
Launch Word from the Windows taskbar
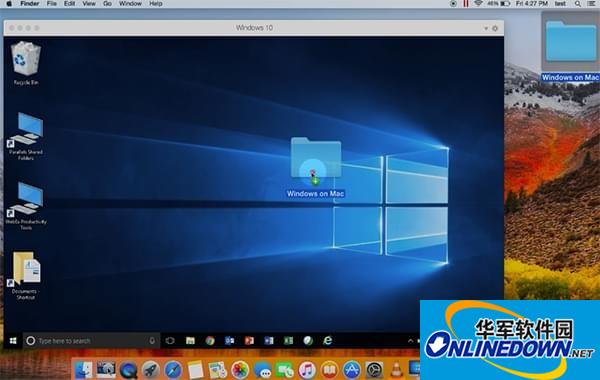tap(269, 341)
